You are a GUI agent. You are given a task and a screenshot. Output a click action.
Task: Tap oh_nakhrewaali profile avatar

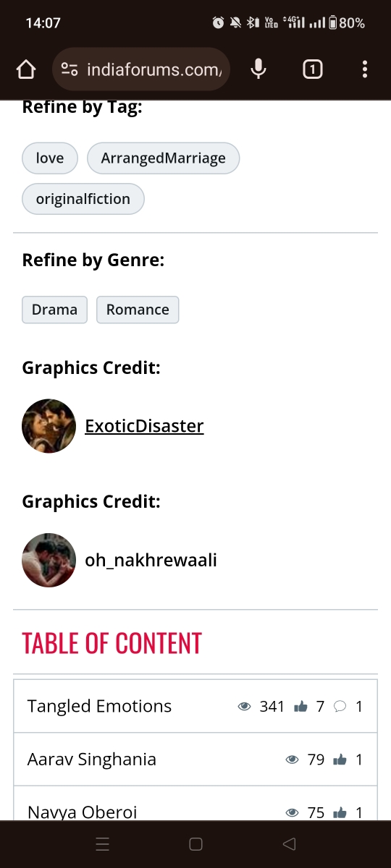49,560
